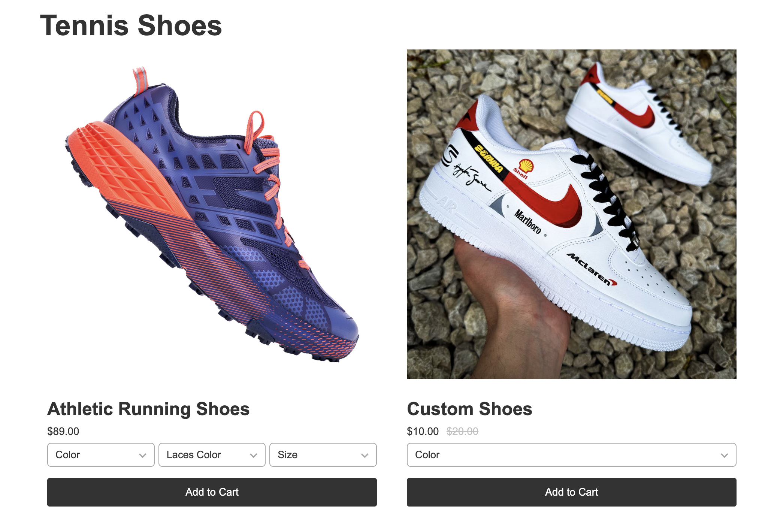Expand the Laces Color dropdown
Viewport: 768px width, 532px height.
(212, 455)
